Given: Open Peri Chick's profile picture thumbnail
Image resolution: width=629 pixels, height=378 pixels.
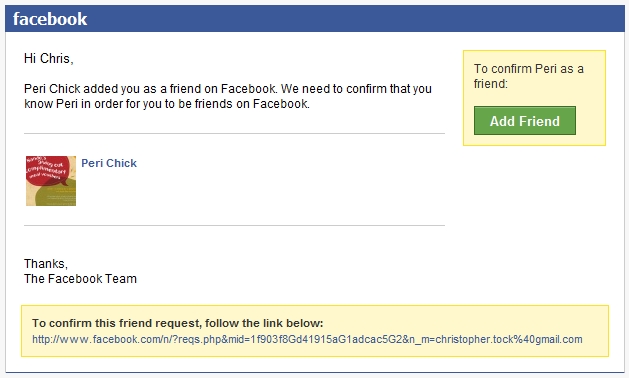Looking at the screenshot, I should (51, 181).
